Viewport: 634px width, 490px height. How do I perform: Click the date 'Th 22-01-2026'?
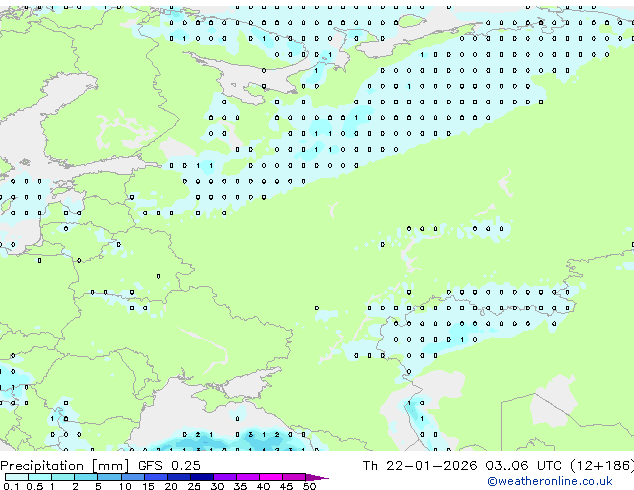click(x=420, y=466)
